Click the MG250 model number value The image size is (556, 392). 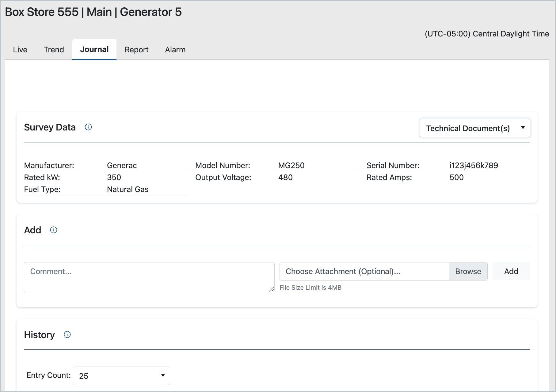[291, 165]
